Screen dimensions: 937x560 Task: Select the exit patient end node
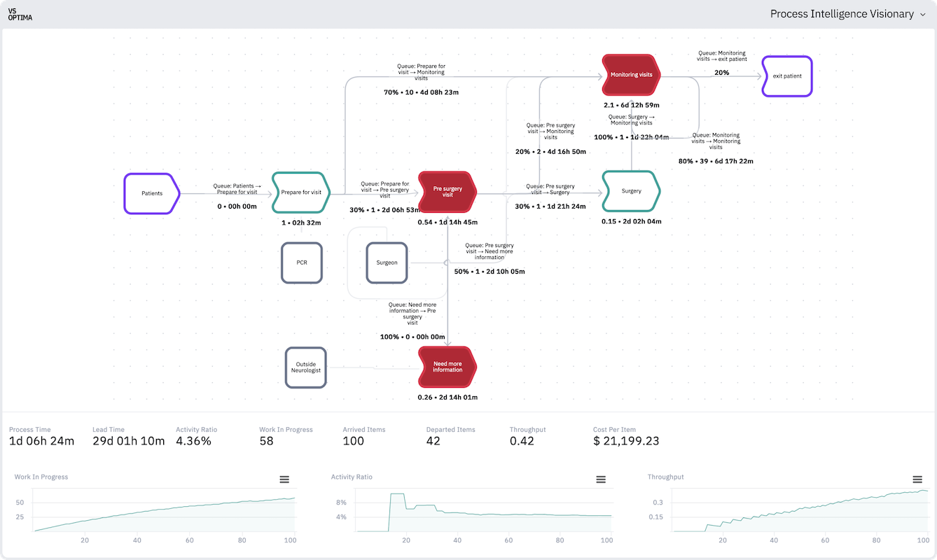point(787,76)
